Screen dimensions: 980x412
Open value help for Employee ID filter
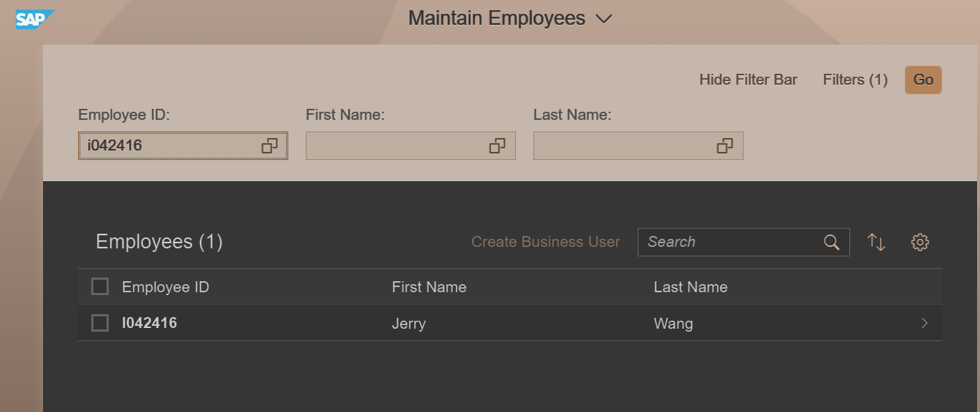click(269, 145)
